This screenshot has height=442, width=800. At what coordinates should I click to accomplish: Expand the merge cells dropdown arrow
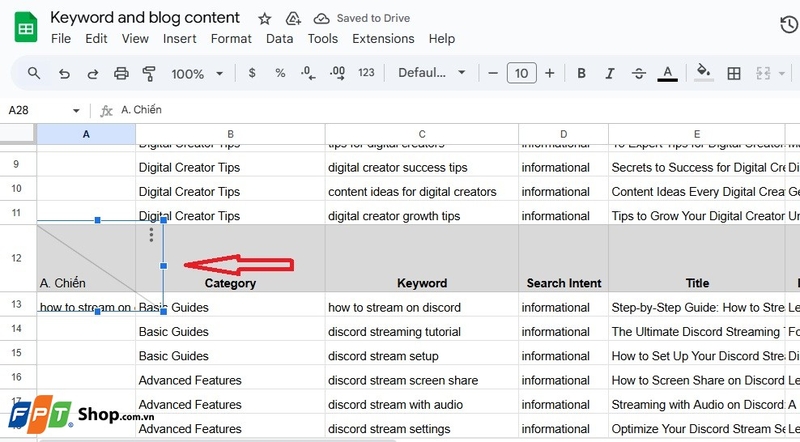pyautogui.click(x=782, y=74)
